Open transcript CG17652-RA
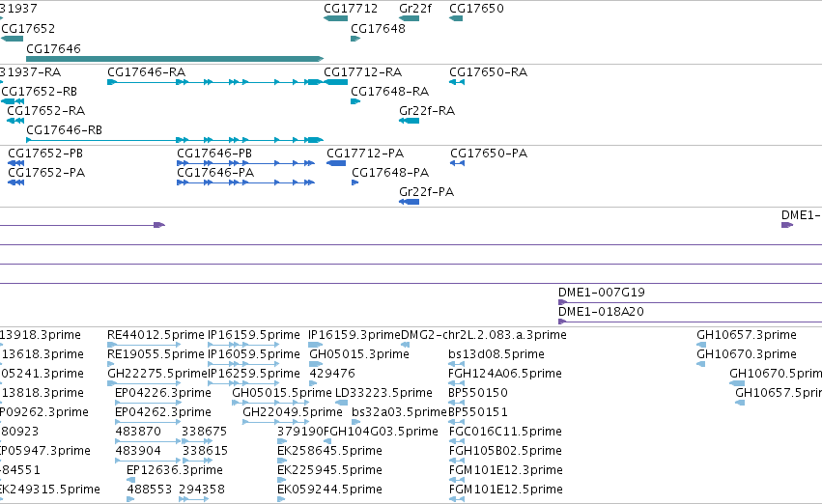 (15, 121)
